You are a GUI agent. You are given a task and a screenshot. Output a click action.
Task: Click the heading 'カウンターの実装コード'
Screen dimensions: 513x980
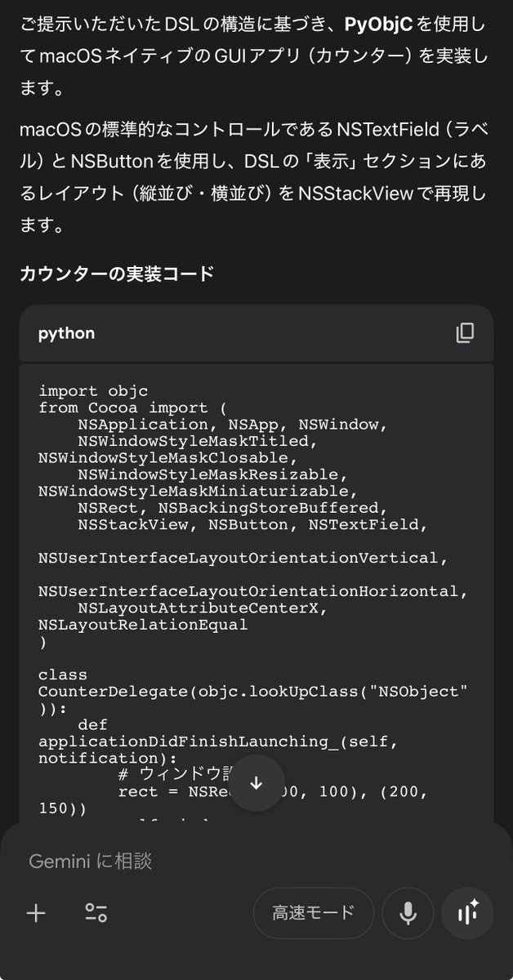pos(116,274)
